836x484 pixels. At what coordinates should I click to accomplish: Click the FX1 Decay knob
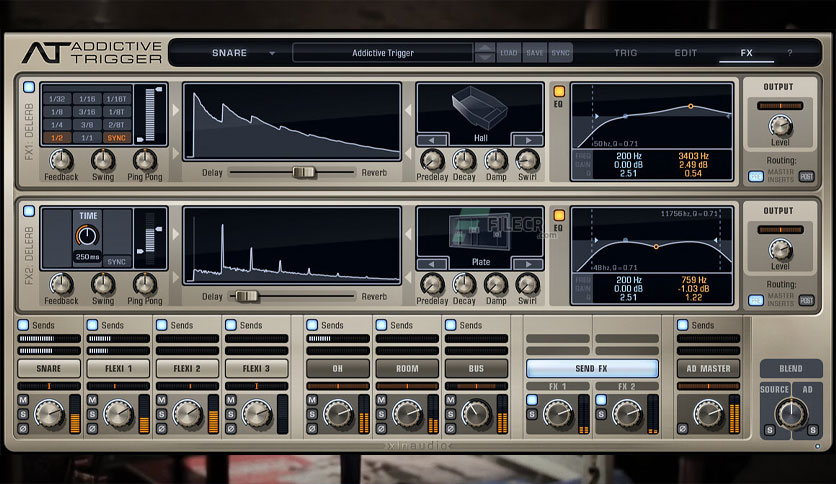(x=464, y=160)
